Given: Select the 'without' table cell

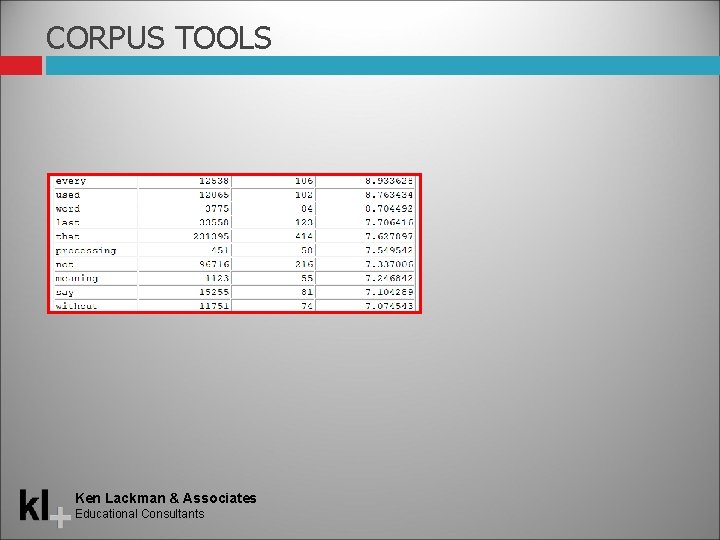Looking at the screenshot, I should click(96, 306).
